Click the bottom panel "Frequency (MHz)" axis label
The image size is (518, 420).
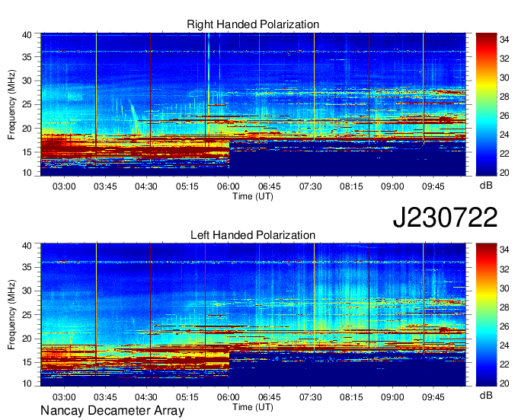click(11, 315)
